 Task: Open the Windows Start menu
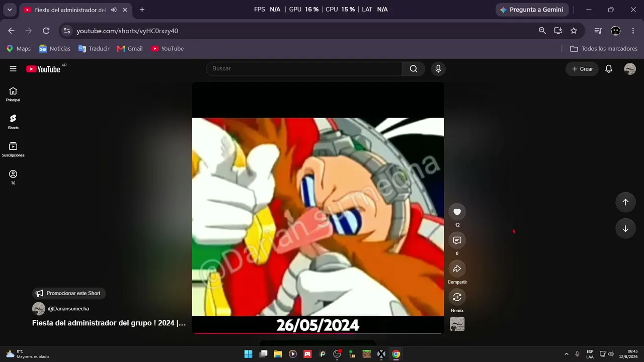point(248,354)
